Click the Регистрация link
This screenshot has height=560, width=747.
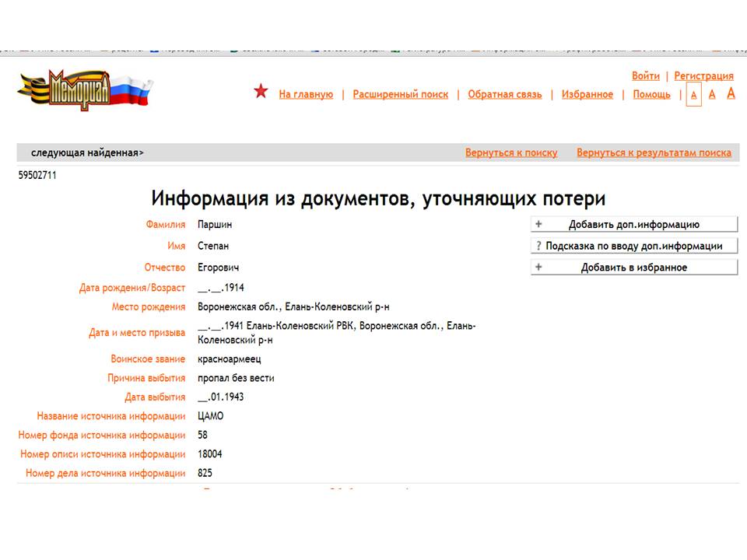(x=703, y=75)
